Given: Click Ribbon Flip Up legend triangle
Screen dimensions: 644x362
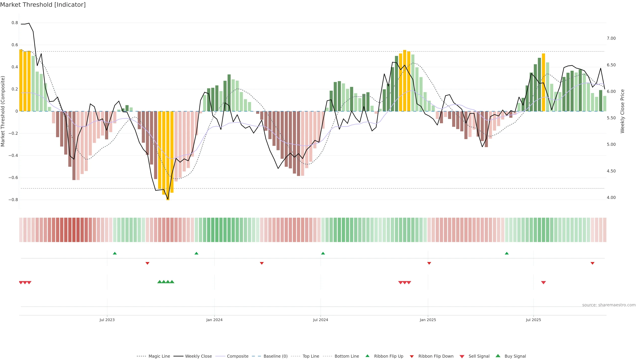Looking at the screenshot, I should [367, 356].
